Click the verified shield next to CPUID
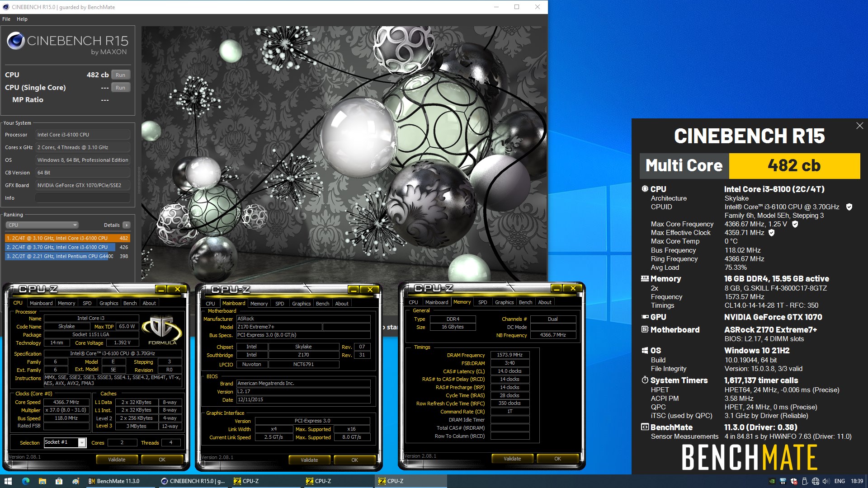The image size is (868, 488). (x=849, y=207)
